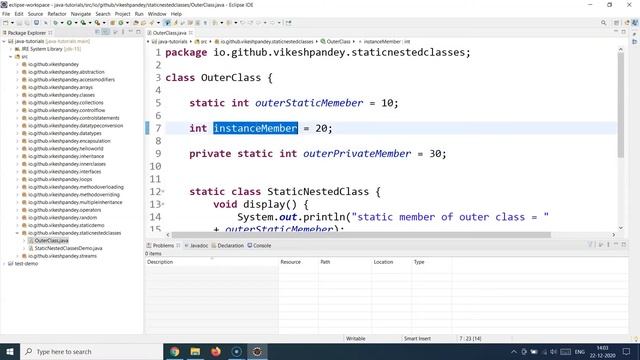This screenshot has width=640, height=360.
Task: Click the Windows Start button
Action: 10,351
